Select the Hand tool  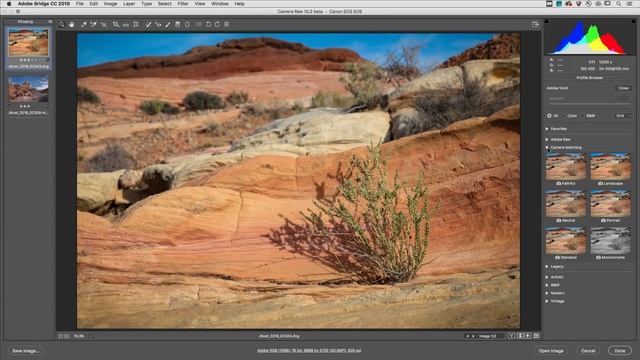pyautogui.click(x=72, y=24)
